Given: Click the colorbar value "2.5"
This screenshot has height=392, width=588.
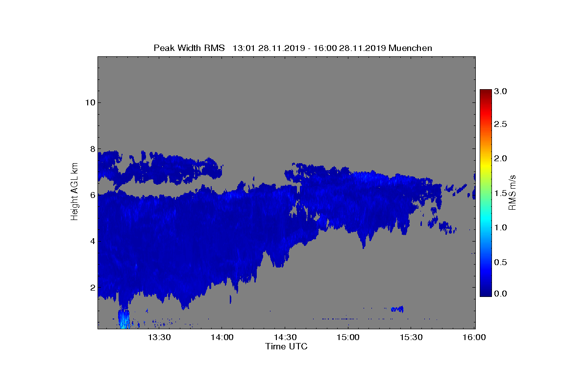Looking at the screenshot, I should point(501,124).
